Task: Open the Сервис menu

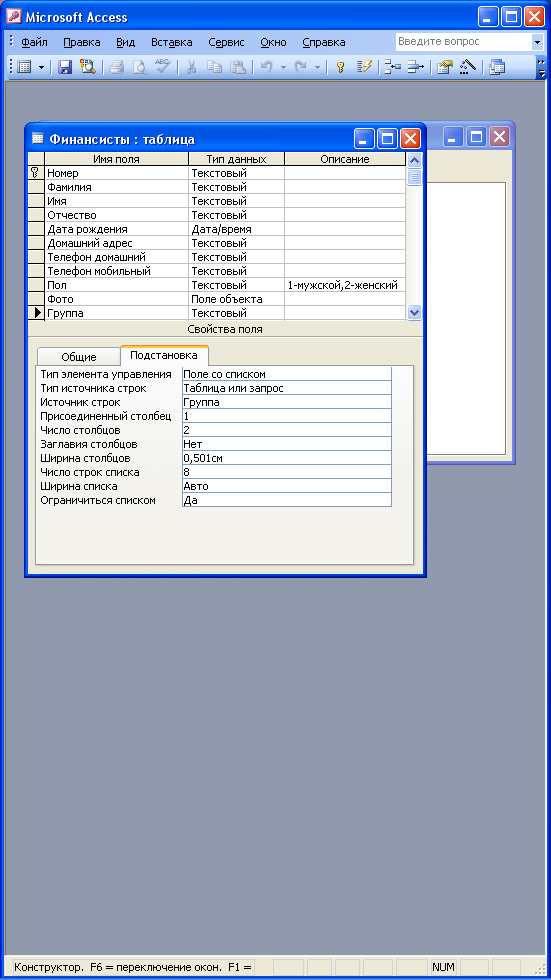Action: pyautogui.click(x=226, y=42)
